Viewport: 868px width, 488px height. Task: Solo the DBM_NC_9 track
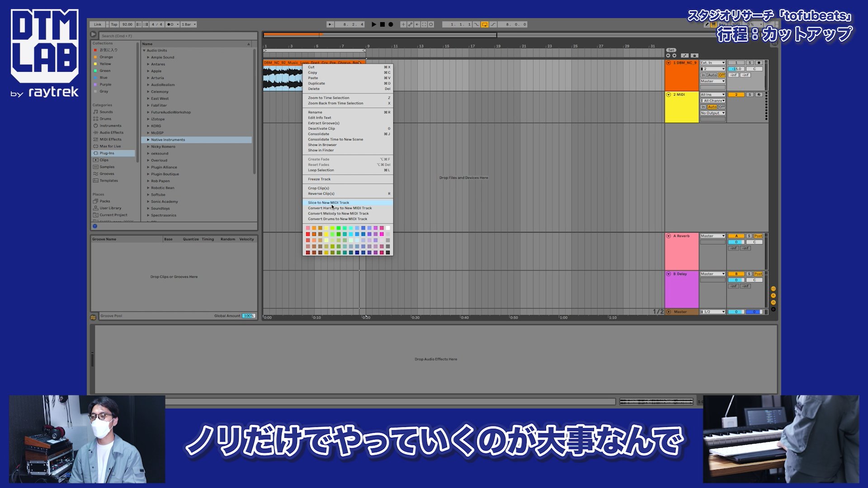tap(750, 62)
